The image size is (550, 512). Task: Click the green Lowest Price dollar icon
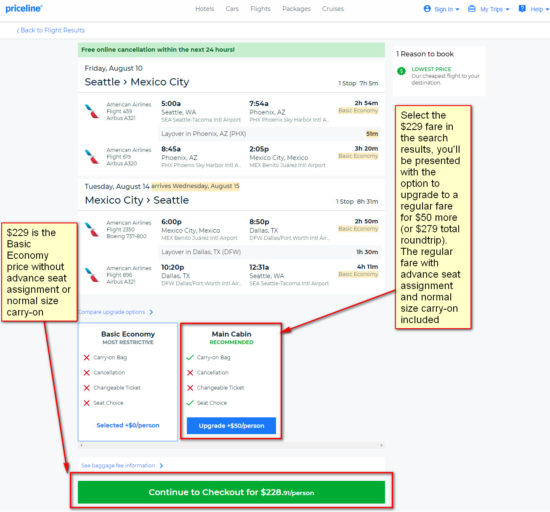[401, 71]
